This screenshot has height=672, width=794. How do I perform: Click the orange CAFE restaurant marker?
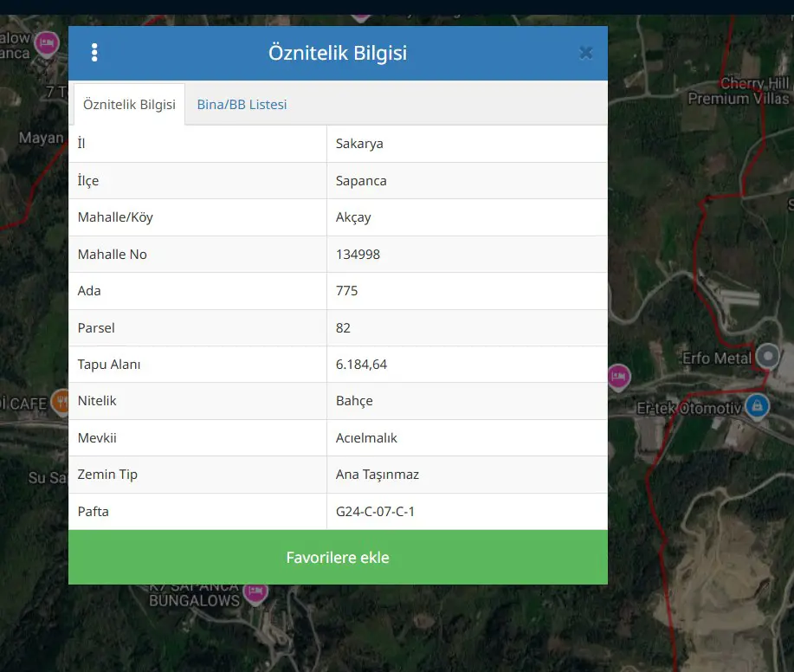[61, 402]
